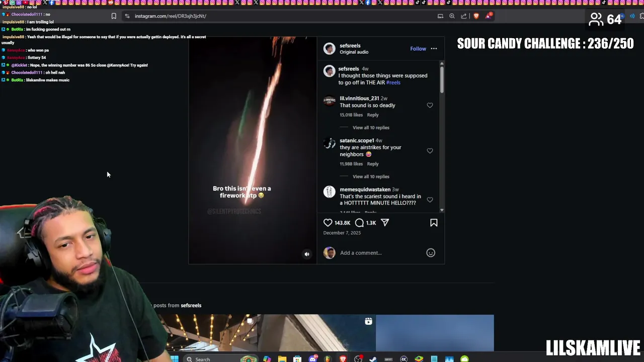
Task: Open Brave Shields lion icon
Action: (x=476, y=16)
